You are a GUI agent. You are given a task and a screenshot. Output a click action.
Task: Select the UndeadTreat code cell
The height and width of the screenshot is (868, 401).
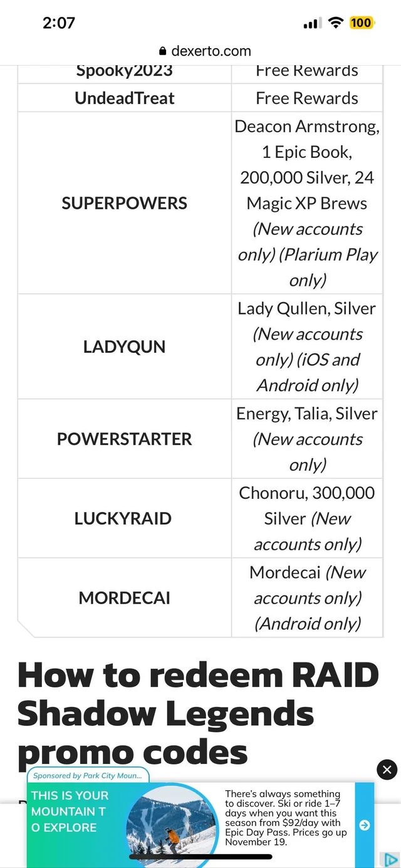(x=124, y=98)
